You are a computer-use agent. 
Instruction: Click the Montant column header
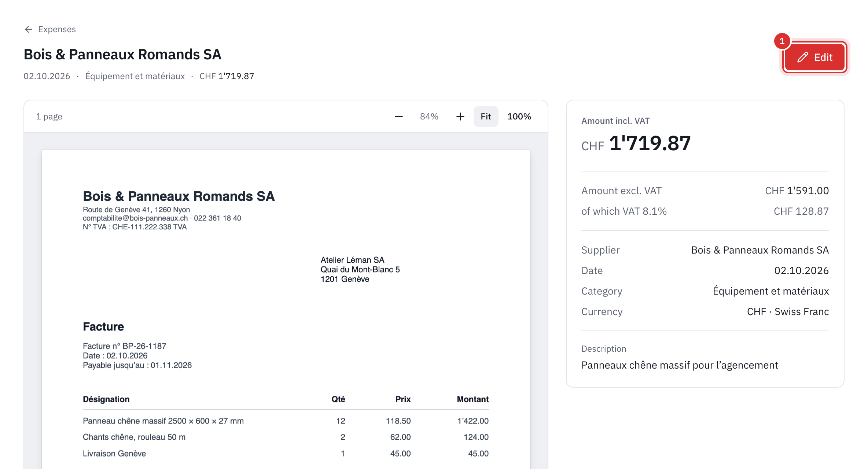472,399
